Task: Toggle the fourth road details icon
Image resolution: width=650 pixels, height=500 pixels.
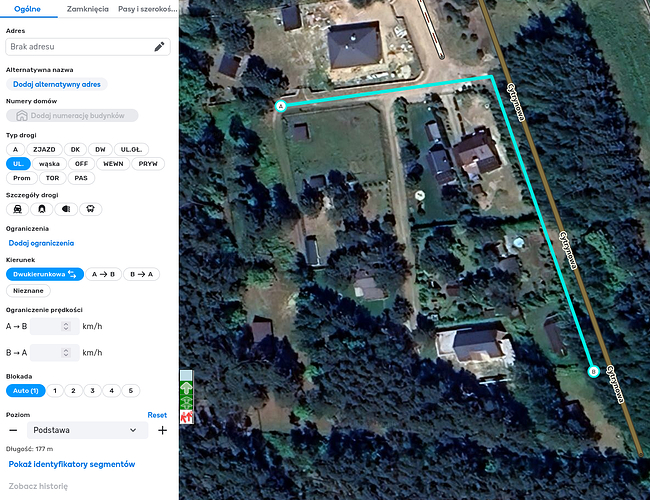Action: [x=90, y=209]
